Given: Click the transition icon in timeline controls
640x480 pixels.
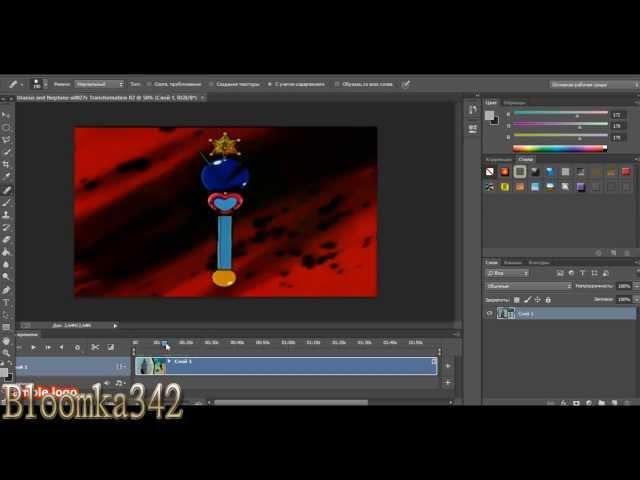Looking at the screenshot, I should [x=111, y=347].
